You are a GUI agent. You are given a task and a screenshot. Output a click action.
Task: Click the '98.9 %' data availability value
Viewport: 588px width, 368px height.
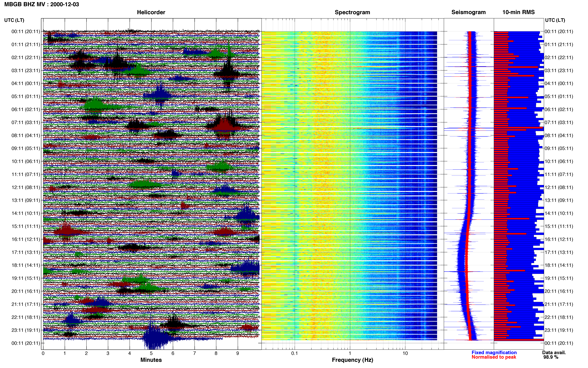pyautogui.click(x=551, y=357)
